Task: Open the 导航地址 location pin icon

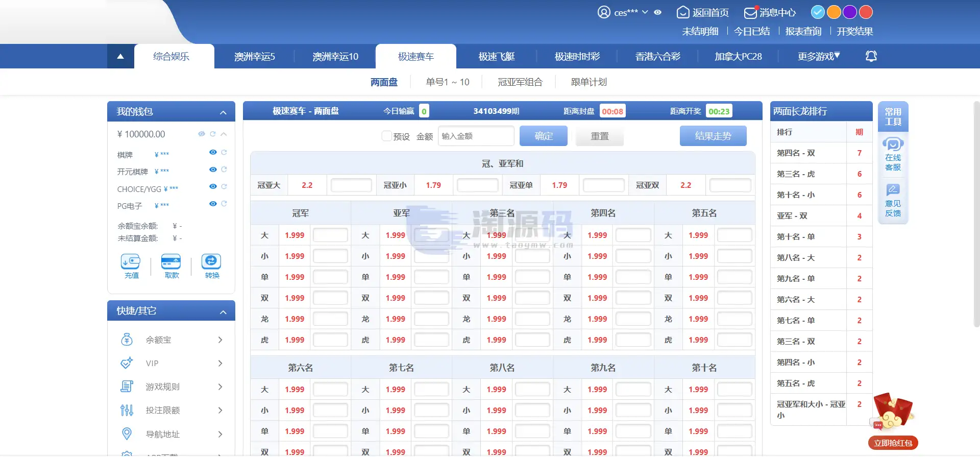Action: pos(127,434)
